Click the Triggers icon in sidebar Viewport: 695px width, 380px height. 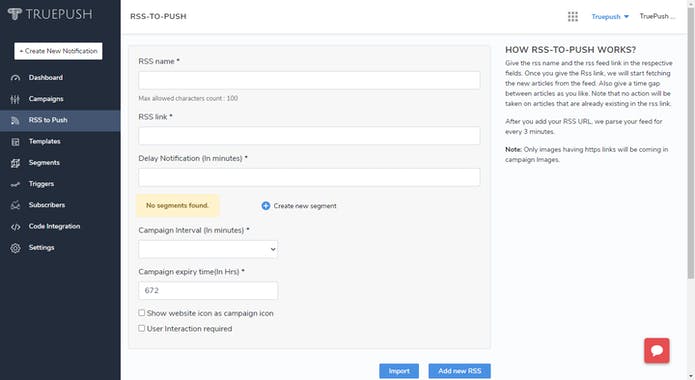point(15,184)
